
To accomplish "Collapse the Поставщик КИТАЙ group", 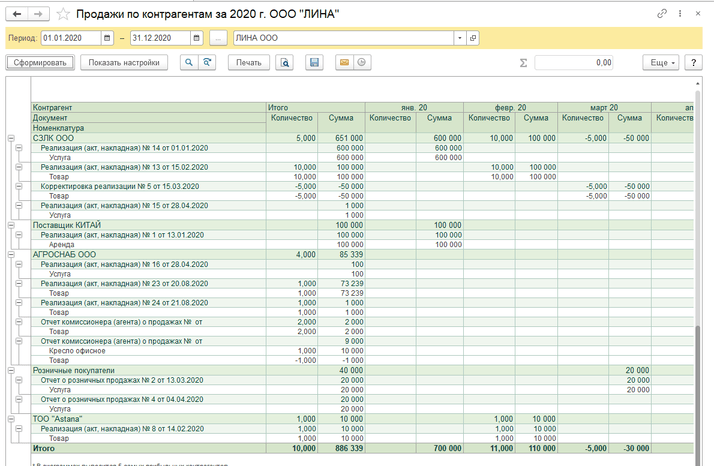I will [x=10, y=226].
